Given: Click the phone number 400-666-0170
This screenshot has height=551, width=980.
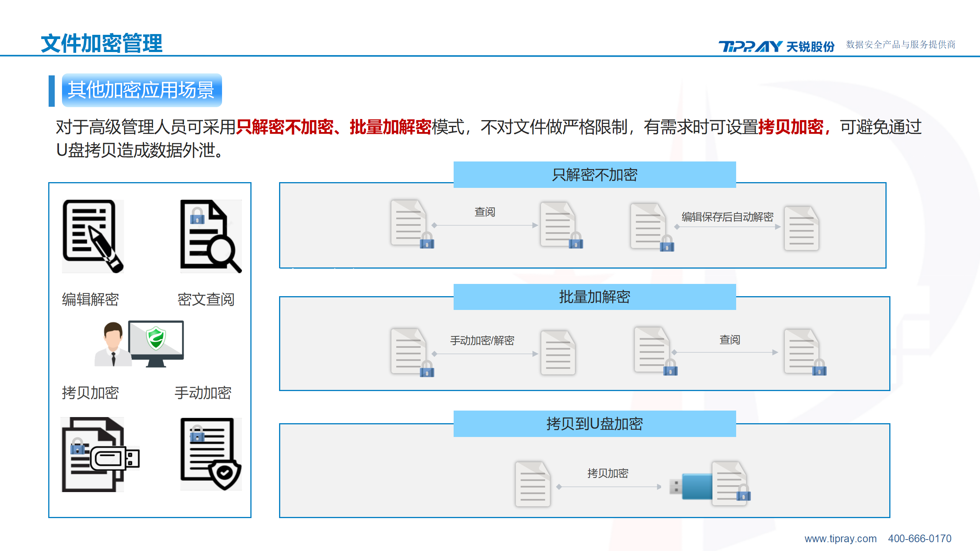Looking at the screenshot, I should 920,538.
